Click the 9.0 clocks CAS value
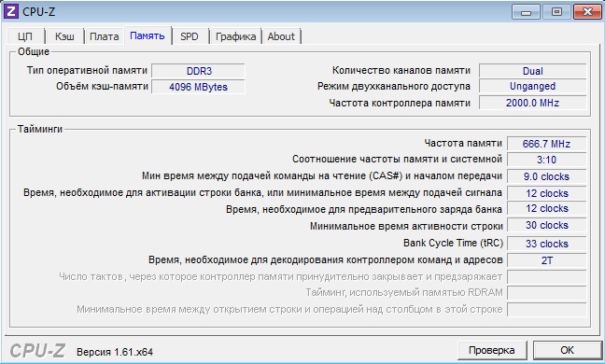The image size is (605, 364). pos(547,176)
